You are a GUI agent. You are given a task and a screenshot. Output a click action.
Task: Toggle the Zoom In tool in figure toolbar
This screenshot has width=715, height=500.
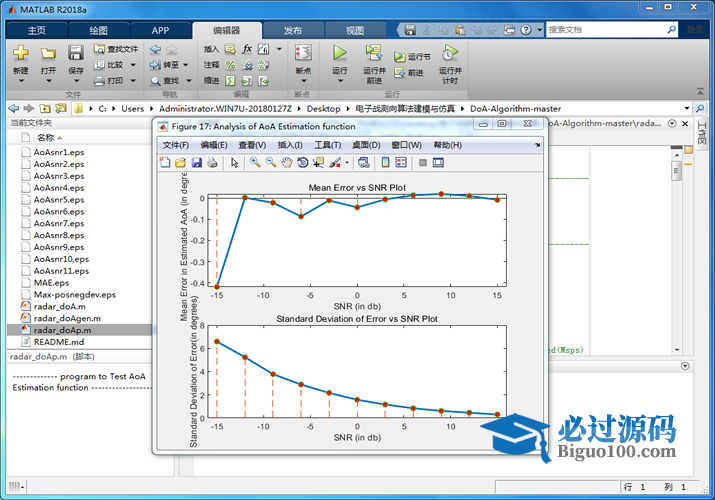255,162
